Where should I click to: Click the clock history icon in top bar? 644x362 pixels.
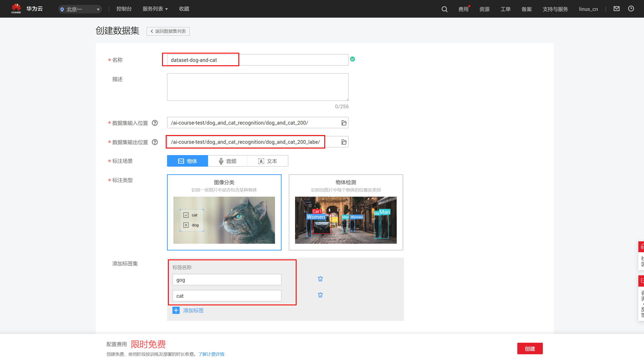(x=631, y=9)
